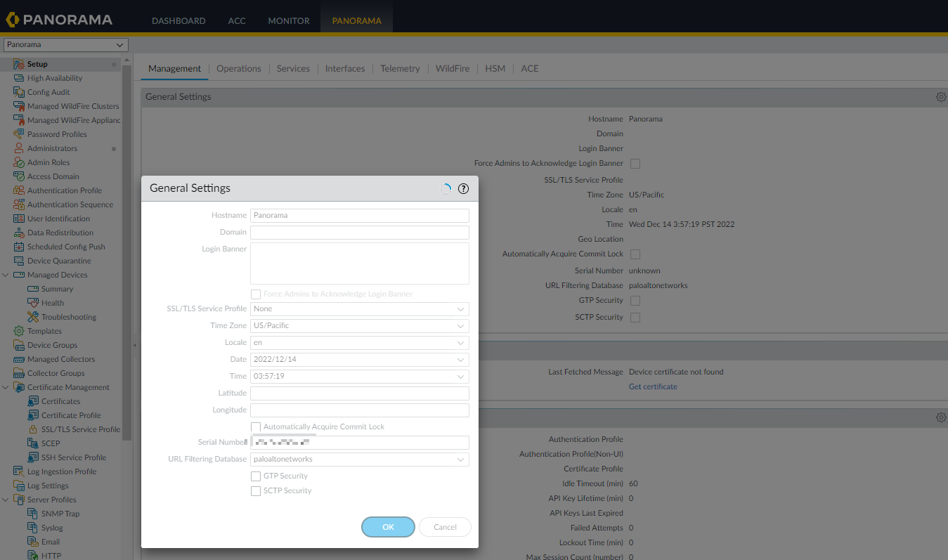Click the High Availability icon
The width and height of the screenshot is (948, 560).
pos(19,78)
